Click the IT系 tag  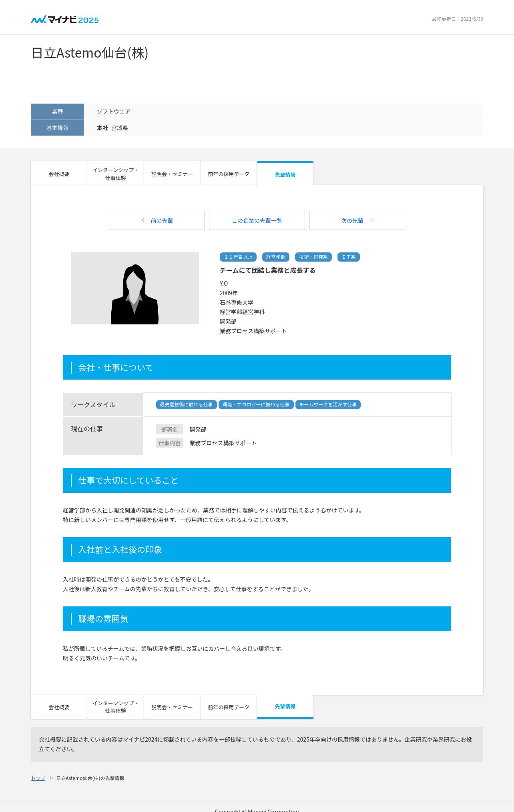click(349, 257)
